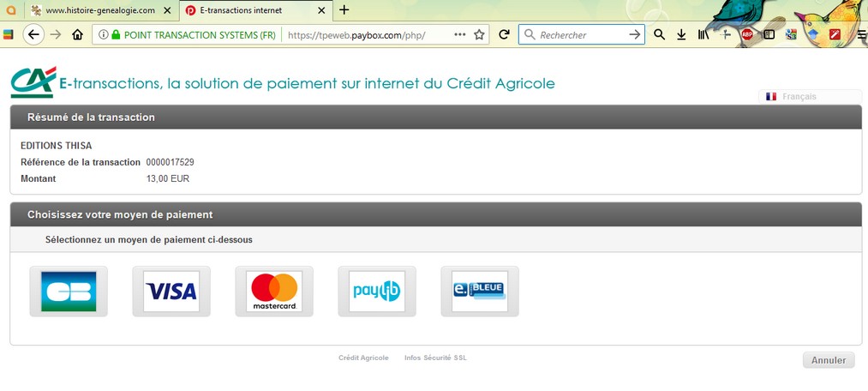The height and width of the screenshot is (391, 868).
Task: Pick the Mastercard payment option
Action: point(274,292)
